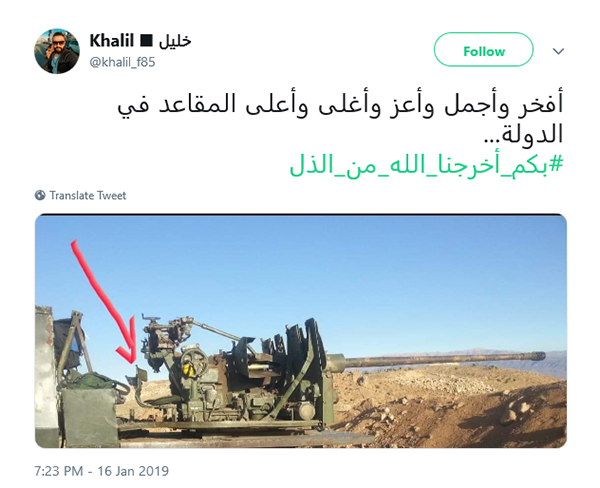Click the long gun barrel in photo
600x488 pixels.
click(436, 359)
